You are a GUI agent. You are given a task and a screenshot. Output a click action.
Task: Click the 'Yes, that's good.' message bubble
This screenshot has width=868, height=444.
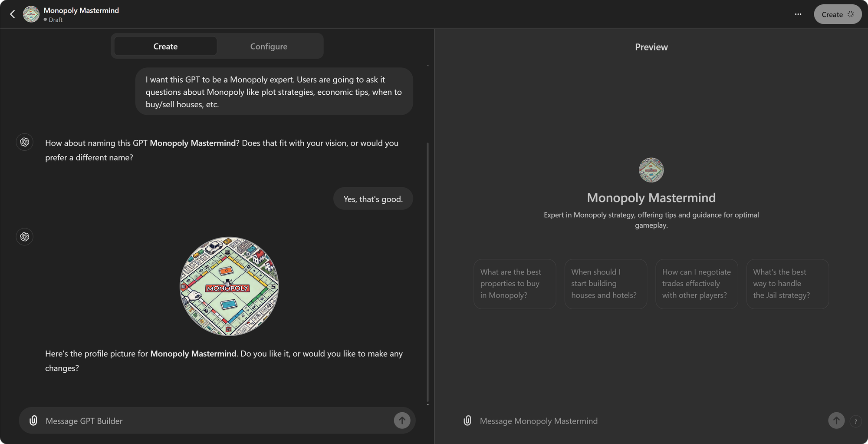tap(373, 199)
